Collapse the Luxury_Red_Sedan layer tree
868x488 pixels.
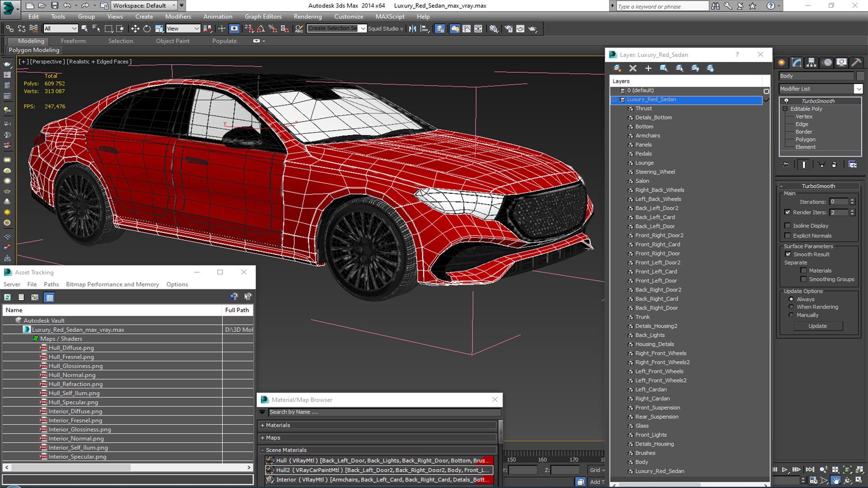[x=614, y=99]
